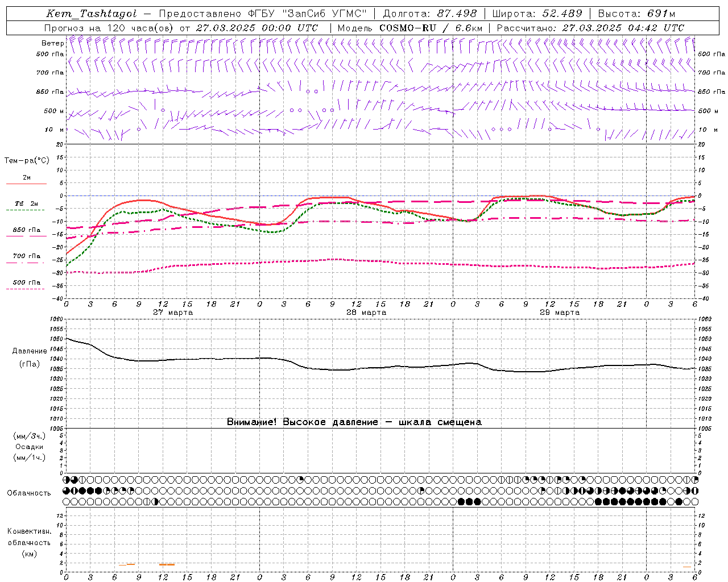Image resolution: width=728 pixels, height=582 pixels.
Task: Click Рассчитано: 27.03.2025 04:42 UTC timestamp
Action: (590, 28)
